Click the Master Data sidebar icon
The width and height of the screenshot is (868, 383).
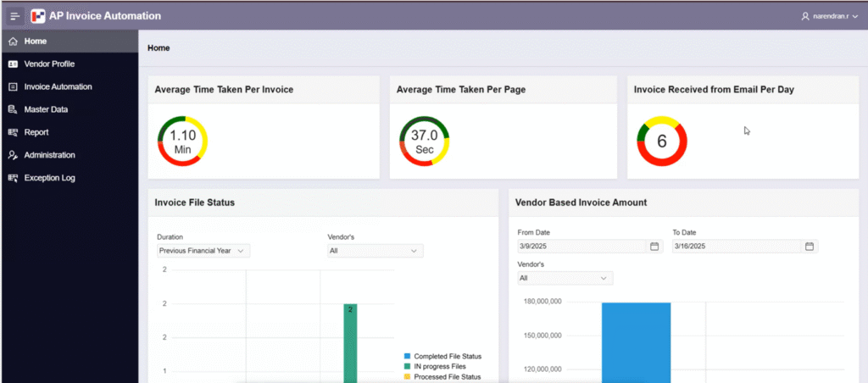pyautogui.click(x=12, y=109)
